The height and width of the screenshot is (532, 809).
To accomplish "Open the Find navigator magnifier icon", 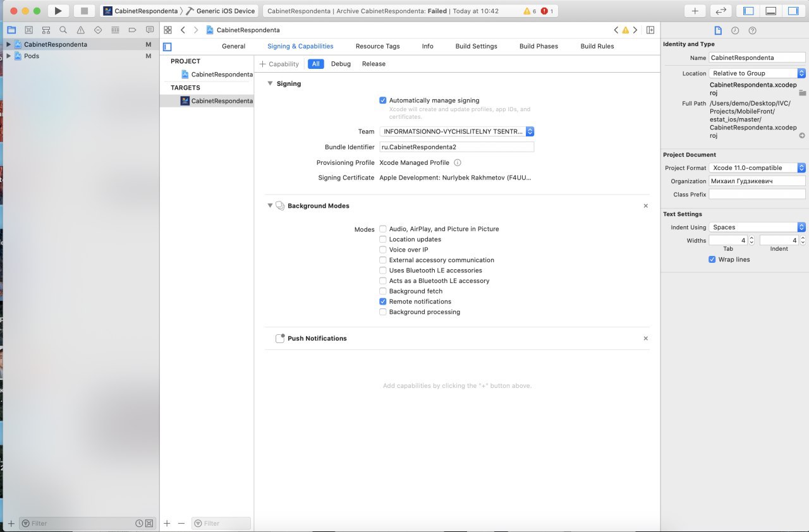I will point(63,30).
